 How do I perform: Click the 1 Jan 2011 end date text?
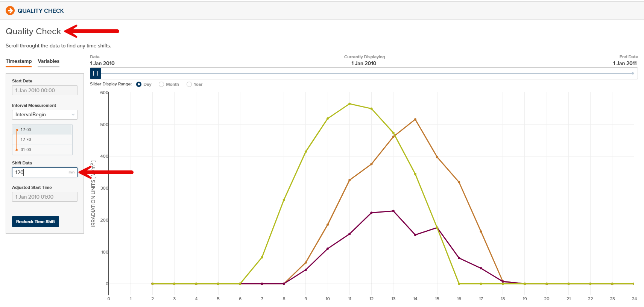[625, 63]
